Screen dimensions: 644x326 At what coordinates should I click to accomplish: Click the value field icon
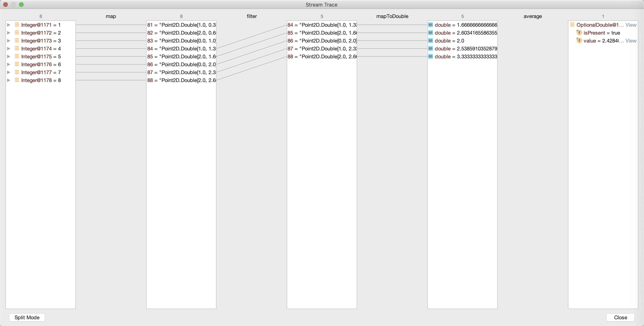click(579, 41)
